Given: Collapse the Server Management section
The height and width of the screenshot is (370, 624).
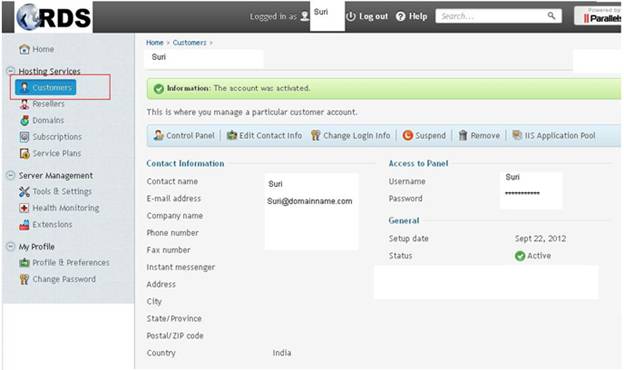Looking at the screenshot, I should [x=11, y=175].
